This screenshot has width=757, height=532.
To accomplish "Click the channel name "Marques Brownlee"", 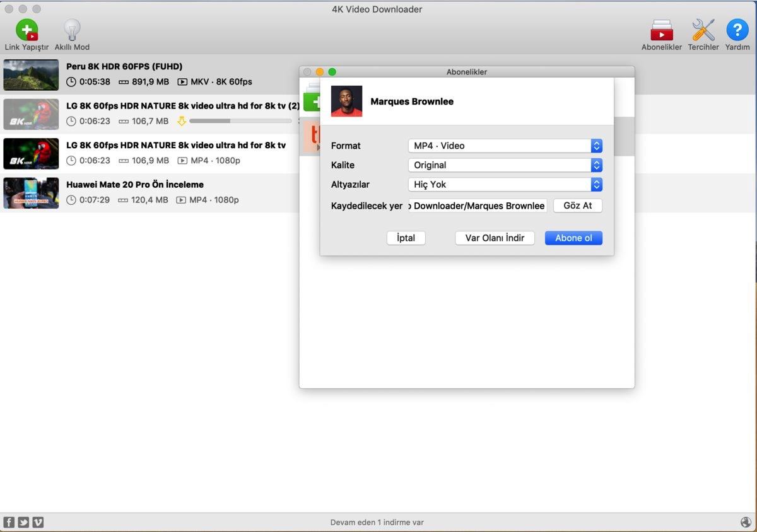I will [412, 101].
